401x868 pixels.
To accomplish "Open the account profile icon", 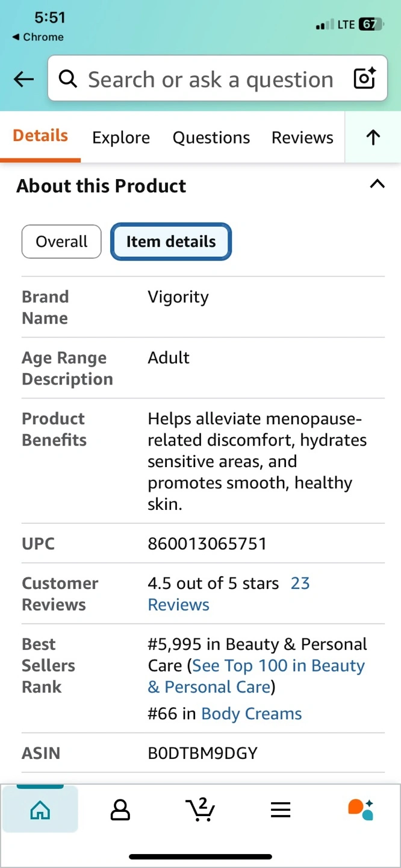I will (x=120, y=810).
